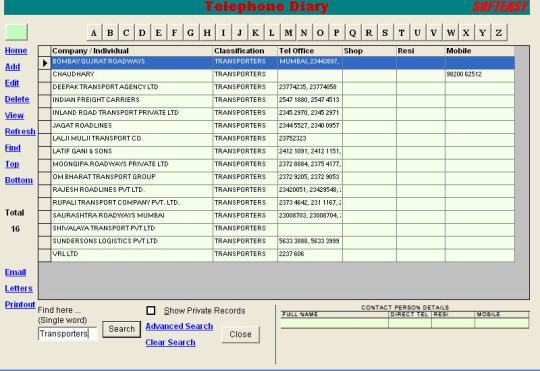The image size is (540, 371).
Task: Focus the Find here text field
Action: [x=68, y=334]
